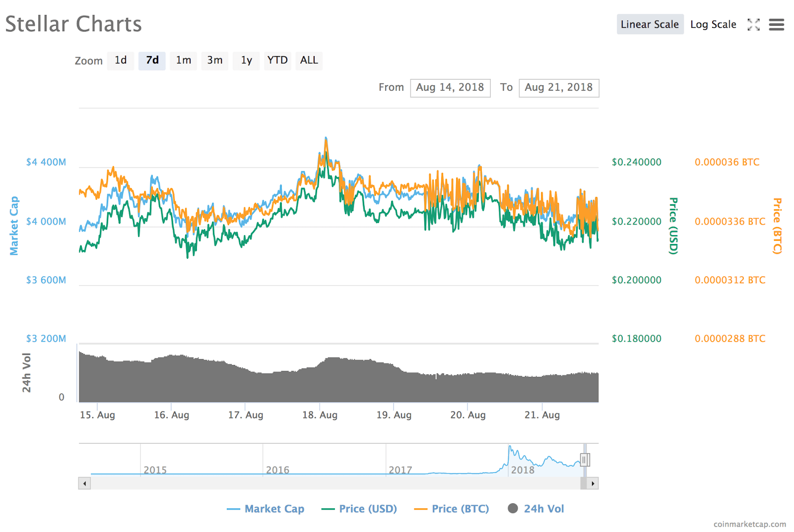Open the hamburger export menu
The width and height of the screenshot is (794, 532).
(x=776, y=24)
